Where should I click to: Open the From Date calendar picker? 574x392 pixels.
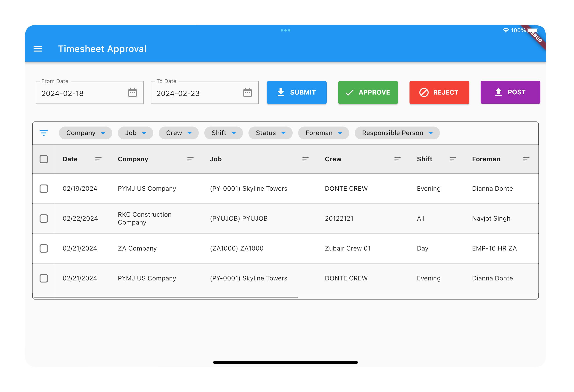pyautogui.click(x=133, y=93)
